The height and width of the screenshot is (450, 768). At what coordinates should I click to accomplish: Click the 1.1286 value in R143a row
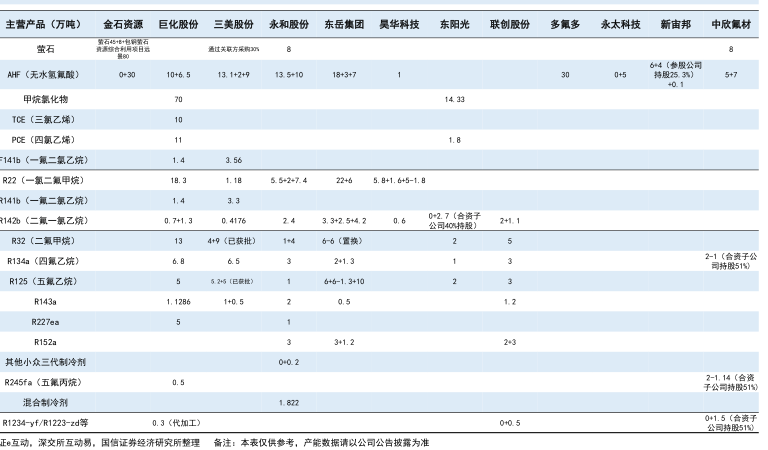click(x=178, y=301)
